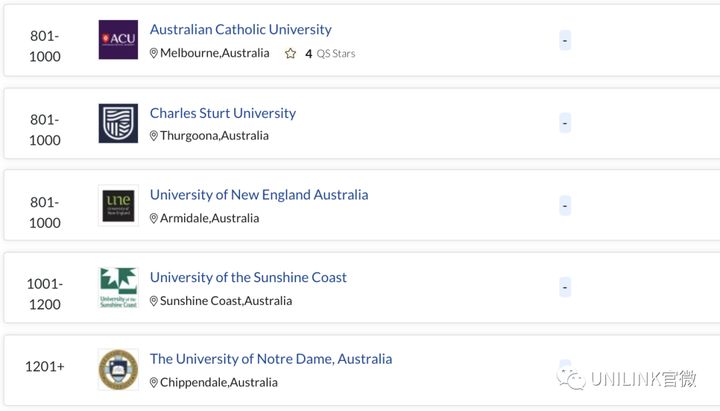The width and height of the screenshot is (720, 411).
Task: Click the dash score badge for Charles Sturt
Action: pyautogui.click(x=565, y=123)
